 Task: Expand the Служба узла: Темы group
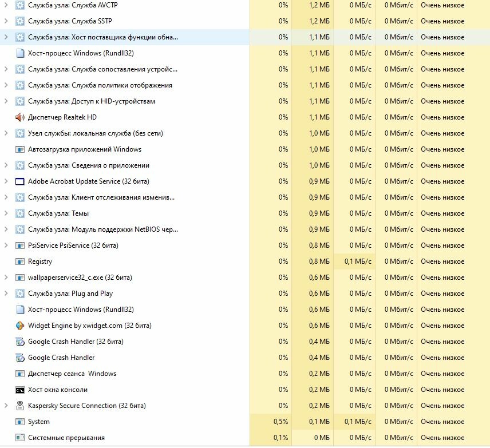pyautogui.click(x=6, y=213)
